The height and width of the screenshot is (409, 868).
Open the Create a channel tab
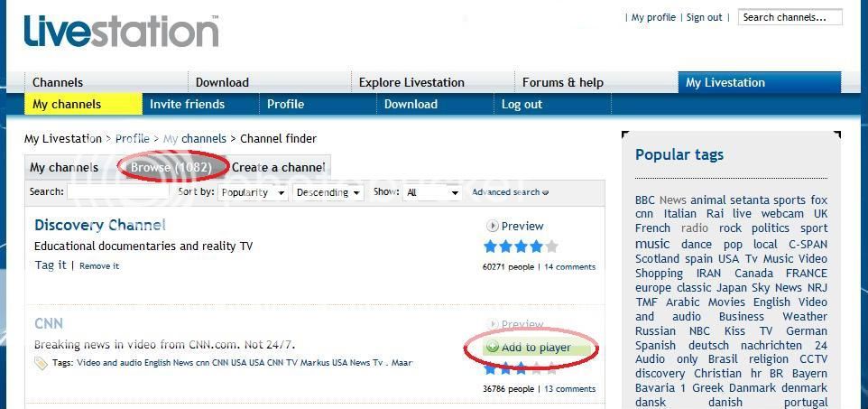(x=279, y=167)
